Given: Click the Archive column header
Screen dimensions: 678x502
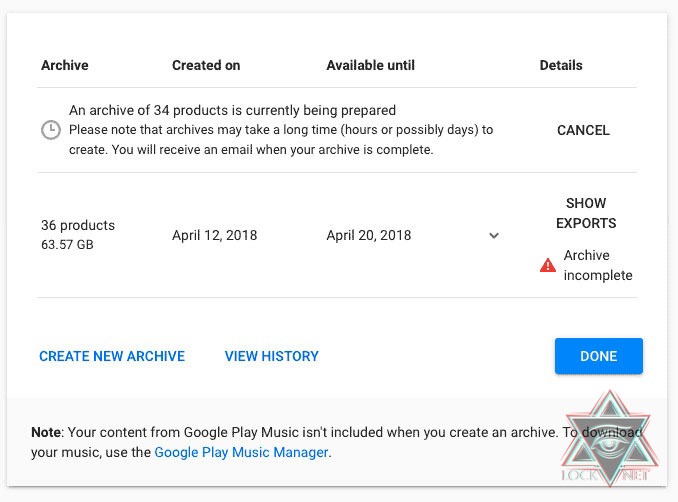Looking at the screenshot, I should (x=65, y=65).
